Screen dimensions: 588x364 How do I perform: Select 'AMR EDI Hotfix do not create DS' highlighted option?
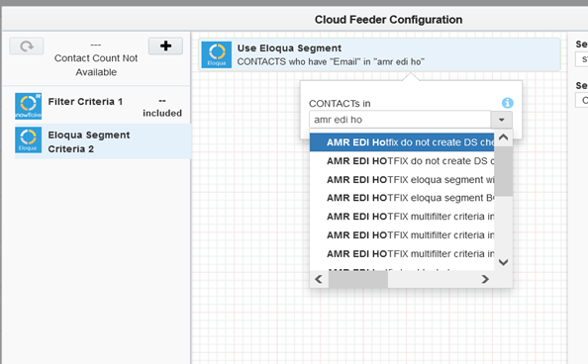pos(402,142)
